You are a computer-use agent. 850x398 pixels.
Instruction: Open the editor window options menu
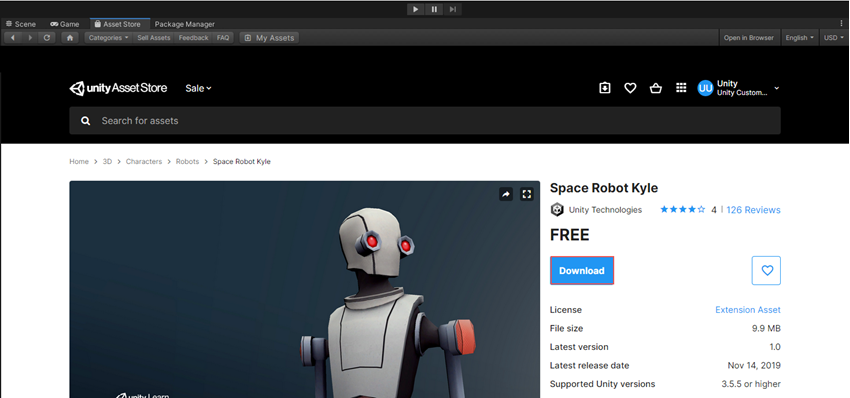841,24
